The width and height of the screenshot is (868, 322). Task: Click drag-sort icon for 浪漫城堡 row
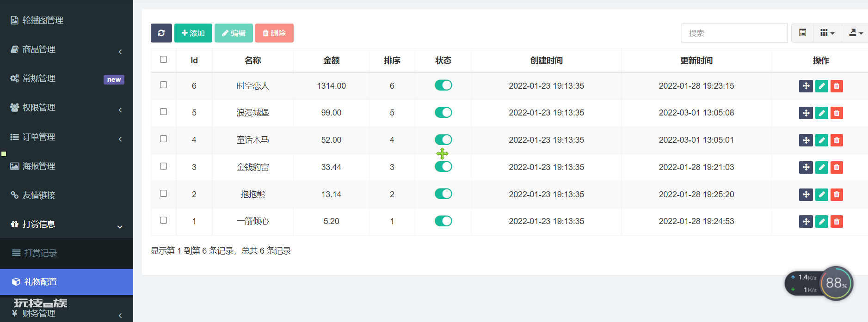click(806, 113)
